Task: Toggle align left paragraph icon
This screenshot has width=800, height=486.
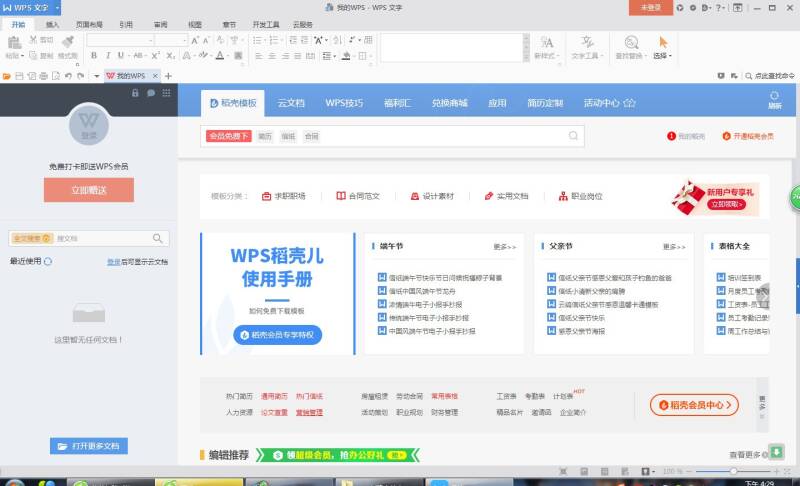Action: (259, 56)
